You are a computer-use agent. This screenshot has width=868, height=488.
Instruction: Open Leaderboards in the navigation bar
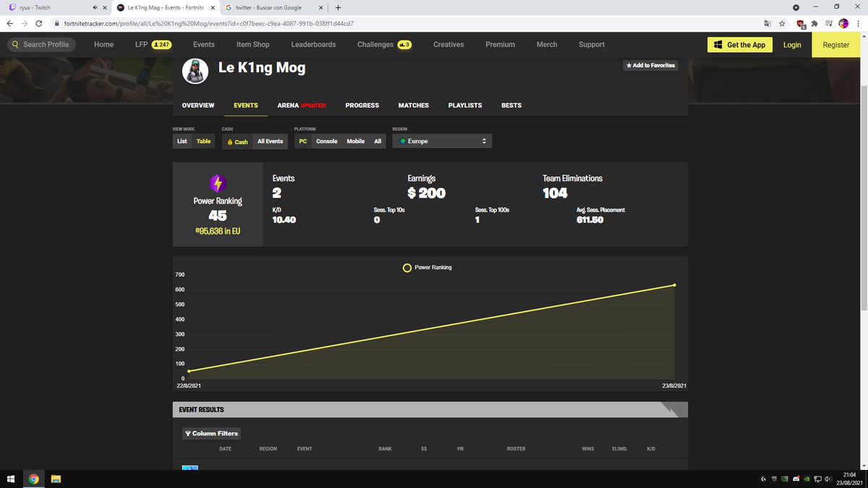[313, 44]
